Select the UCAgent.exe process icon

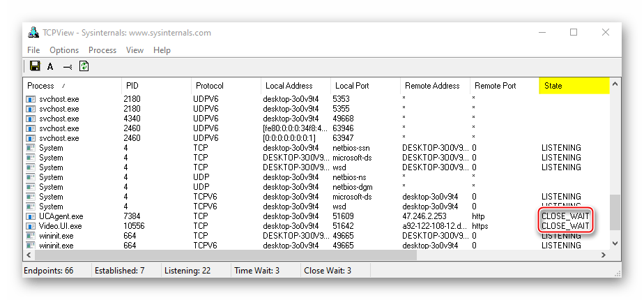click(31, 216)
